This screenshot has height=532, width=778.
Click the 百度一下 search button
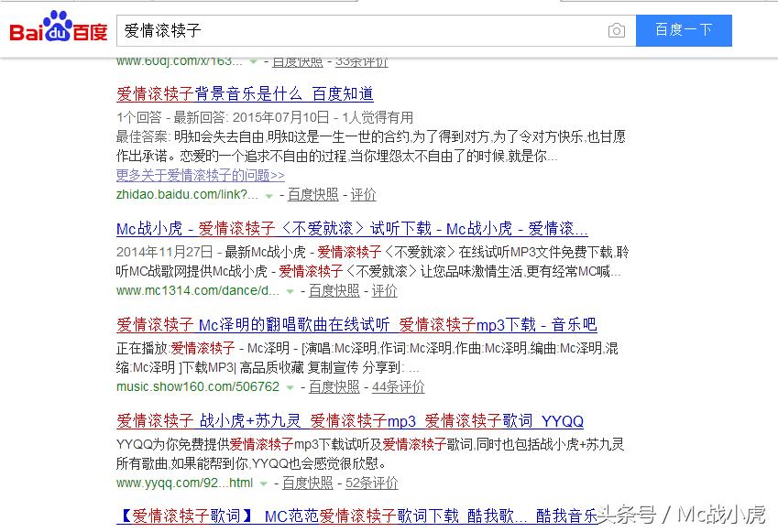684,30
